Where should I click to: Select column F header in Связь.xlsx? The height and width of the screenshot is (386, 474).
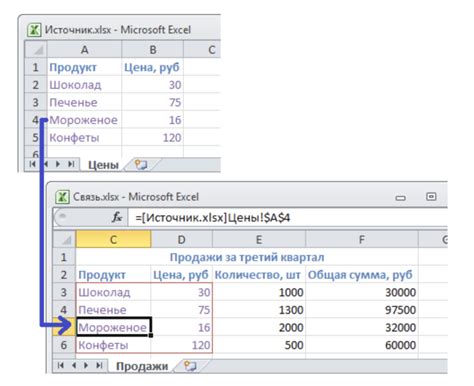point(362,240)
